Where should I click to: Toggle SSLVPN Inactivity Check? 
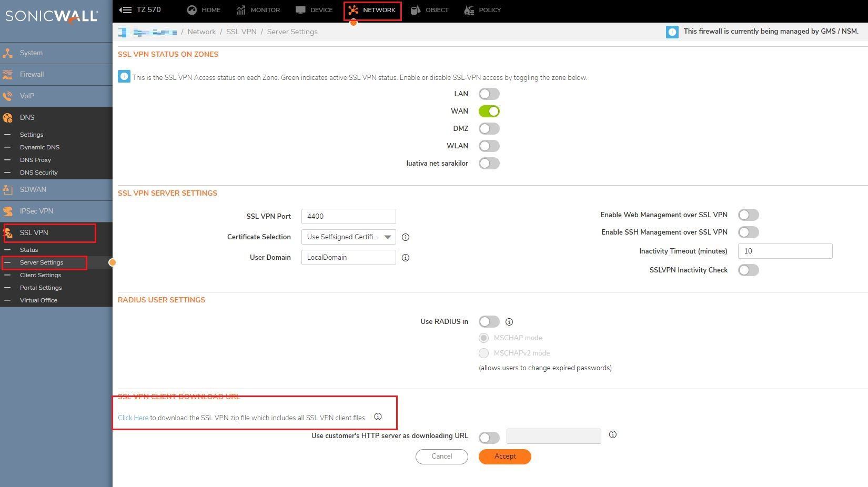(x=749, y=270)
